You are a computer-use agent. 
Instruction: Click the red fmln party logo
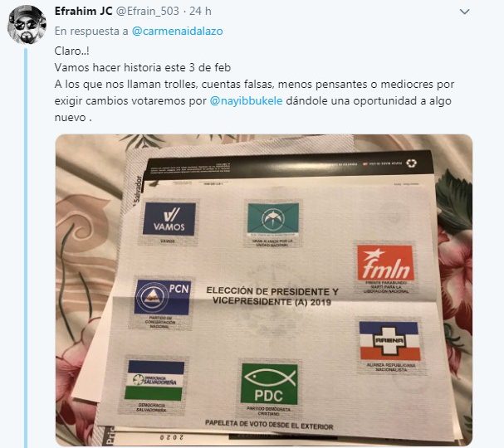click(x=385, y=263)
